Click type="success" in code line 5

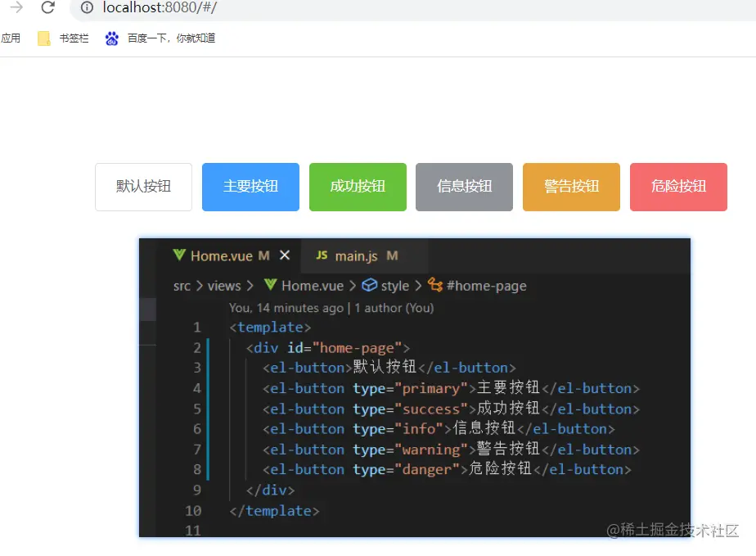[x=410, y=409]
